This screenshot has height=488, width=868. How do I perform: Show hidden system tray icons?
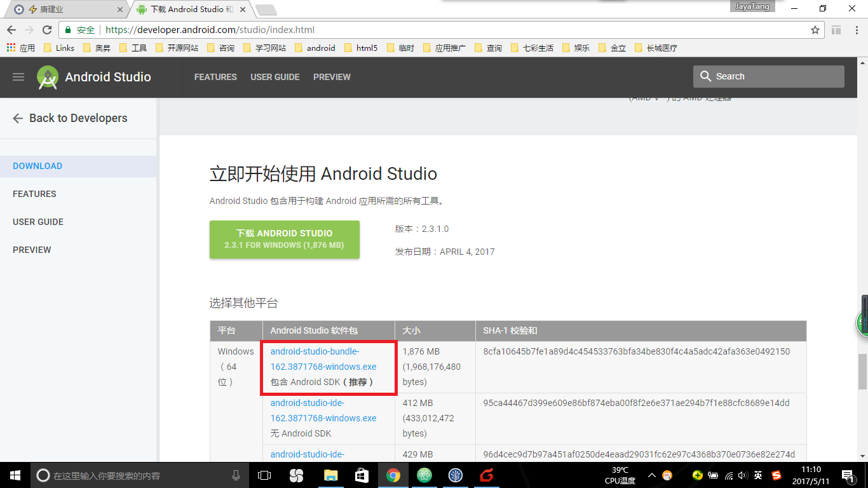(652, 475)
